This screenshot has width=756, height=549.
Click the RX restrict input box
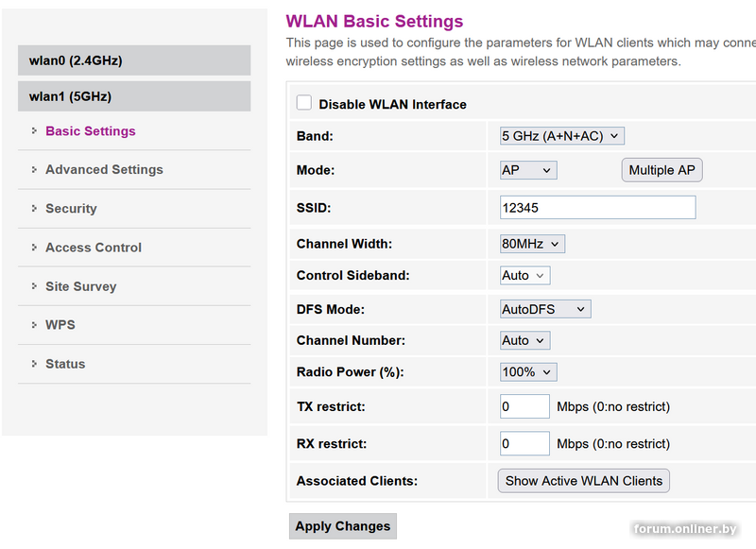coord(524,443)
